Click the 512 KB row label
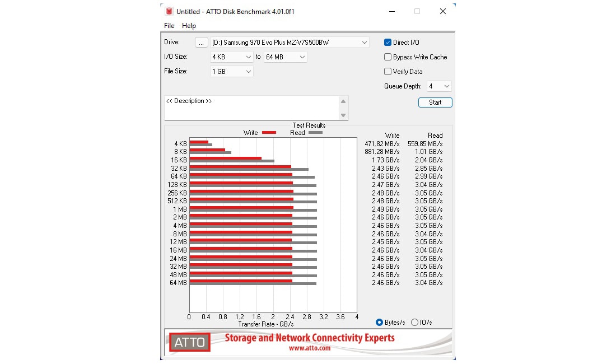The height and width of the screenshot is (364, 616). pyautogui.click(x=177, y=201)
